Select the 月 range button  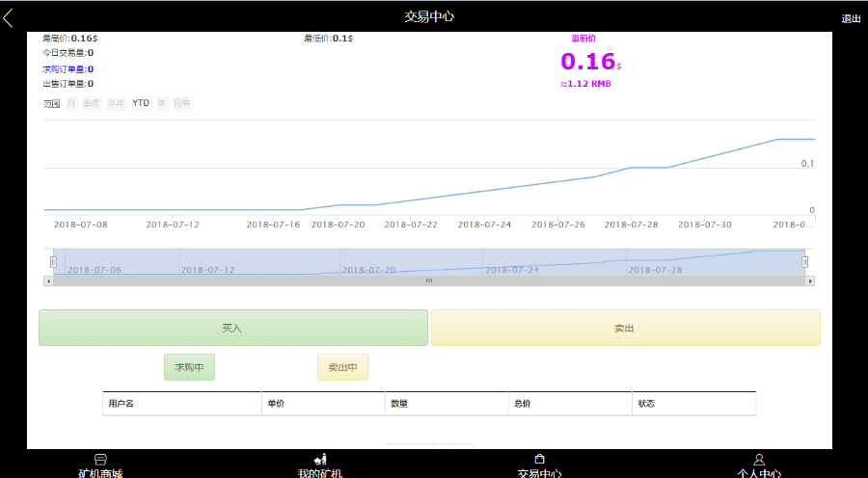pos(72,103)
